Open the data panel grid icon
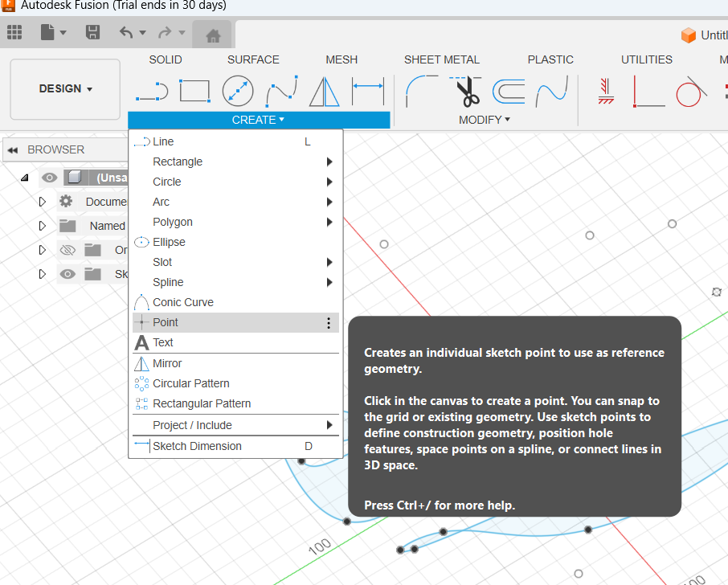The image size is (728, 585). (14, 32)
